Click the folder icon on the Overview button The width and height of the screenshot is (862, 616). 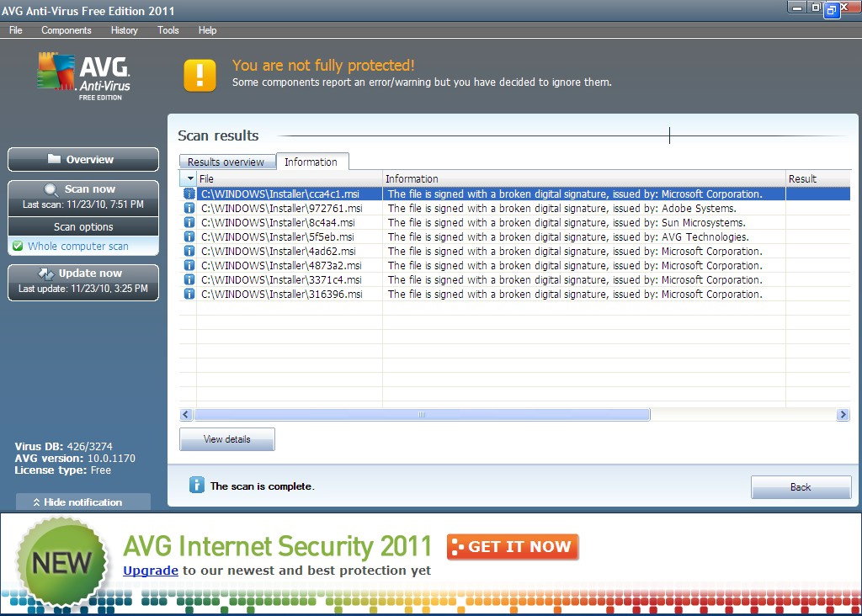[54, 159]
